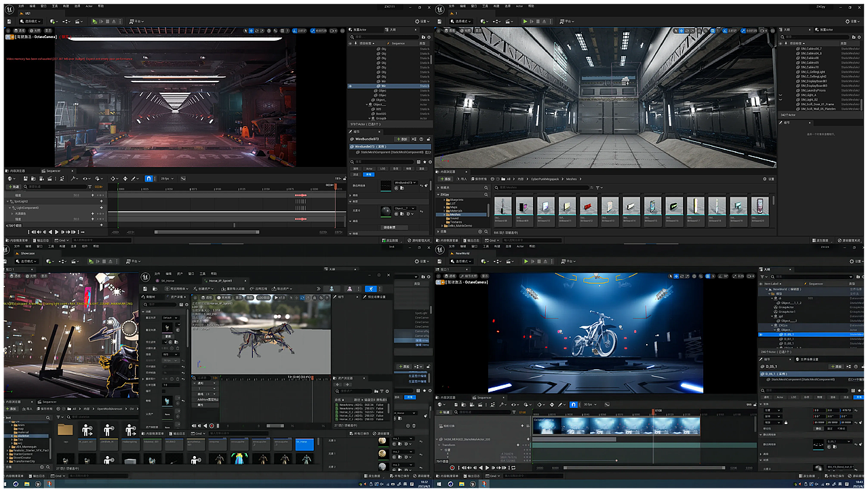Click the save level icon in UE1 window
This screenshot has height=492, width=868.
tap(9, 21)
